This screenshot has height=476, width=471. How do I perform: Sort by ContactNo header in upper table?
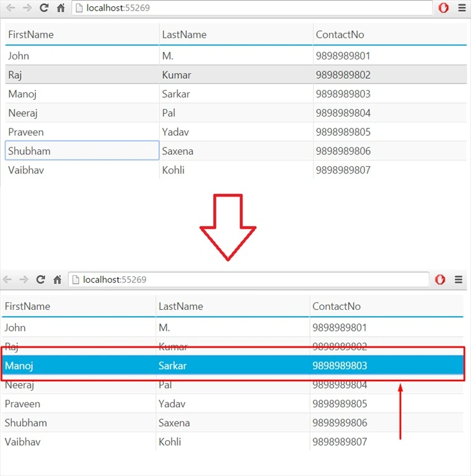(x=390, y=35)
